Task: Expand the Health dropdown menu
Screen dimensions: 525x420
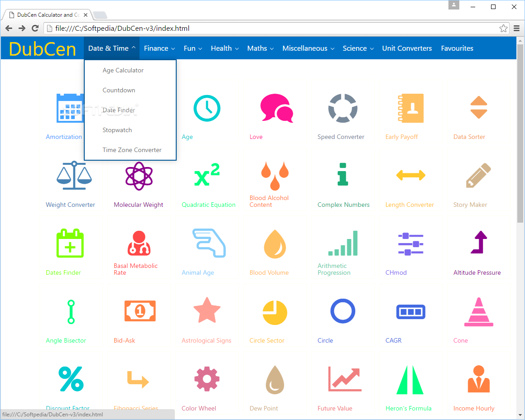Action: 225,48
